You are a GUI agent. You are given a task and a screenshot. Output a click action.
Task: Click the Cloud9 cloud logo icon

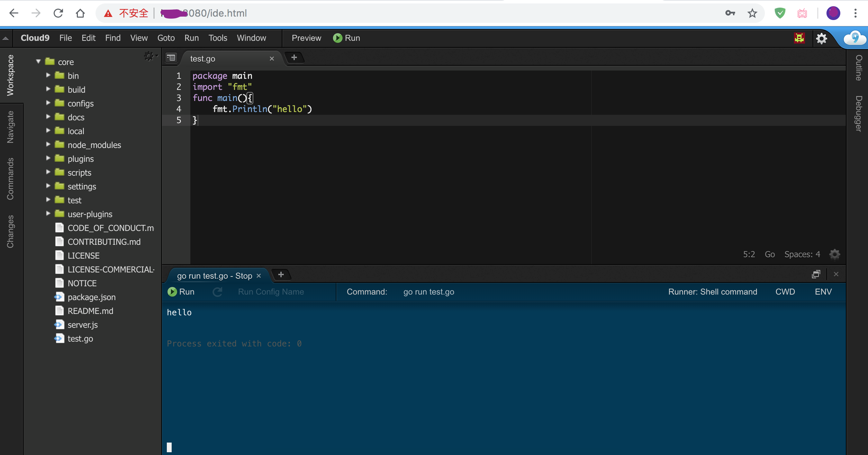[855, 38]
